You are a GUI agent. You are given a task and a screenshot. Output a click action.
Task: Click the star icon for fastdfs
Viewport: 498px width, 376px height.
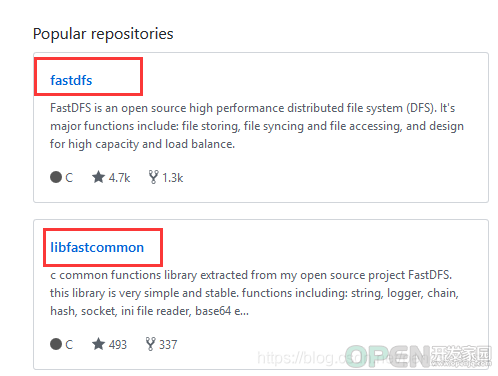pos(98,177)
